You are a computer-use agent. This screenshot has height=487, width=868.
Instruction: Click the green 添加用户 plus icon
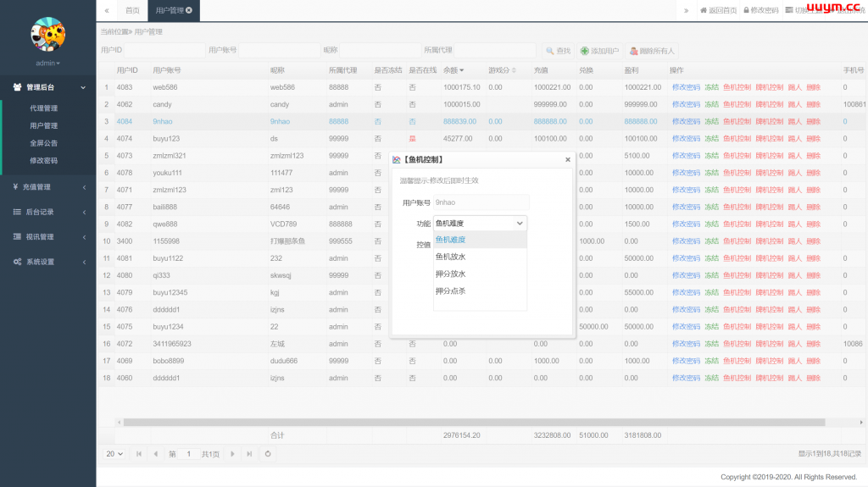click(x=585, y=51)
